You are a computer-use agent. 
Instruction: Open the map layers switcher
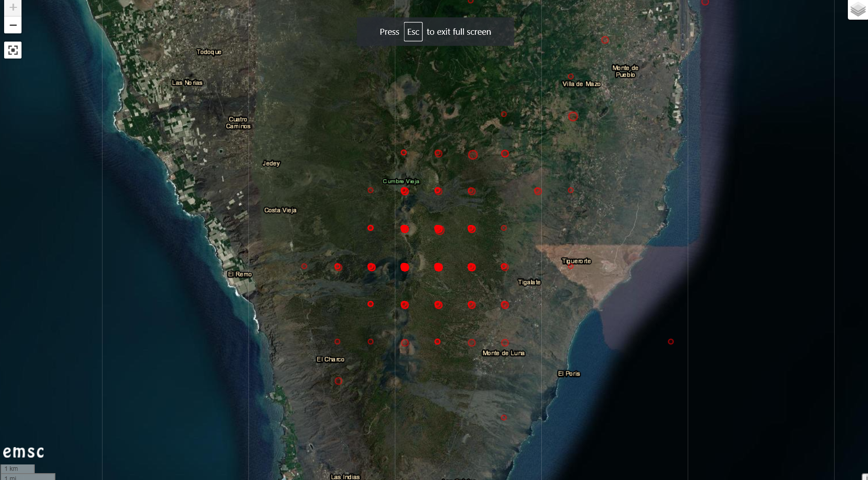(858, 9)
